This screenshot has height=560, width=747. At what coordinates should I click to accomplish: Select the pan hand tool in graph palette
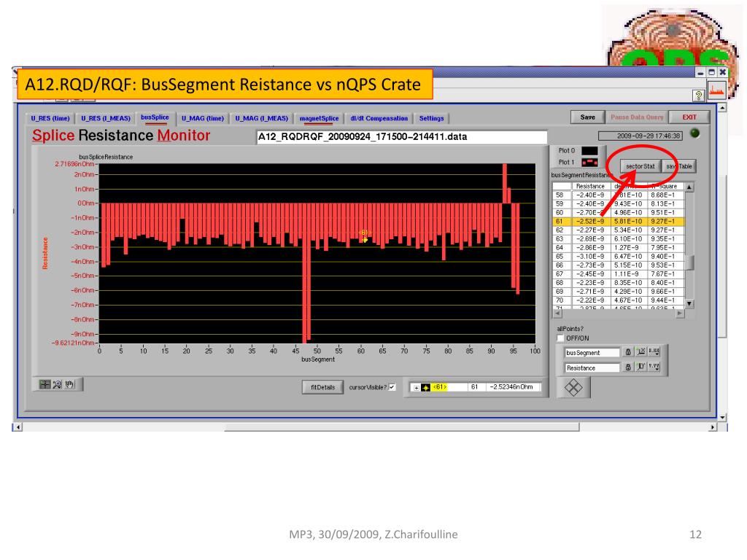click(x=69, y=384)
